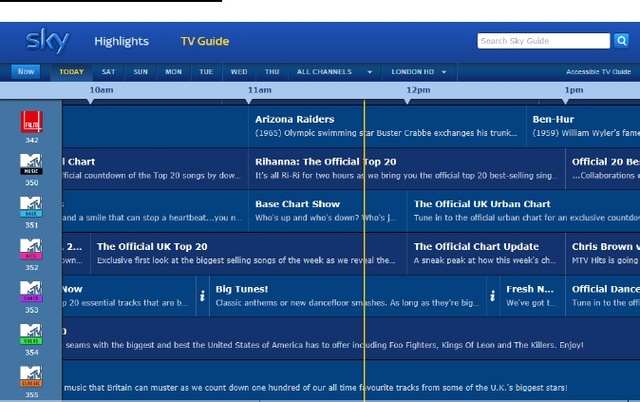640x402 pixels.
Task: Click the 1pm time marker
Action: [574, 90]
